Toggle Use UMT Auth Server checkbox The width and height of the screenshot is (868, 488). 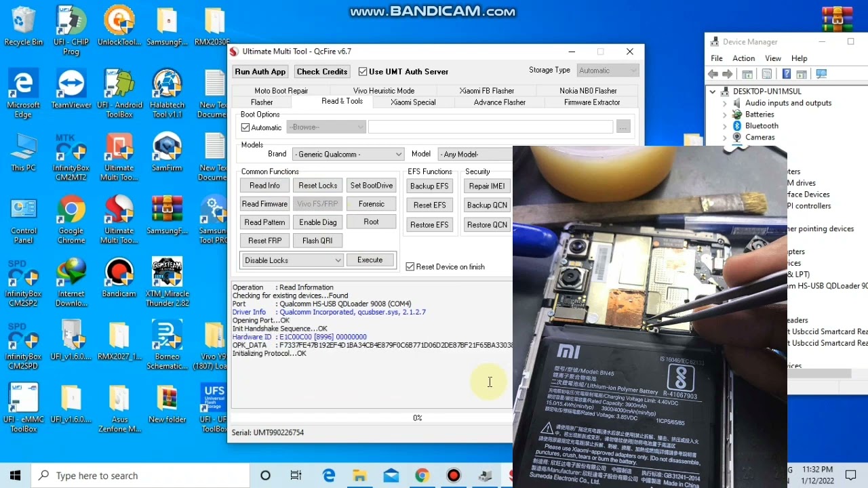coord(363,71)
